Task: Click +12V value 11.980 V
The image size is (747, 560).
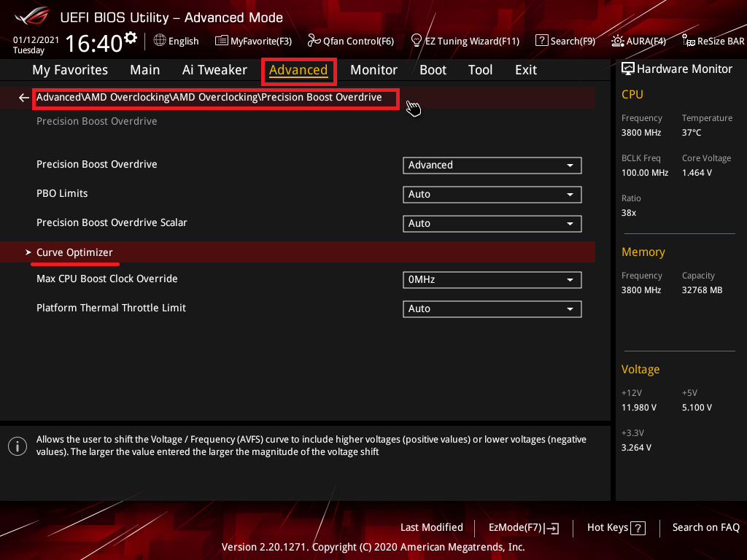Action: 639,407
